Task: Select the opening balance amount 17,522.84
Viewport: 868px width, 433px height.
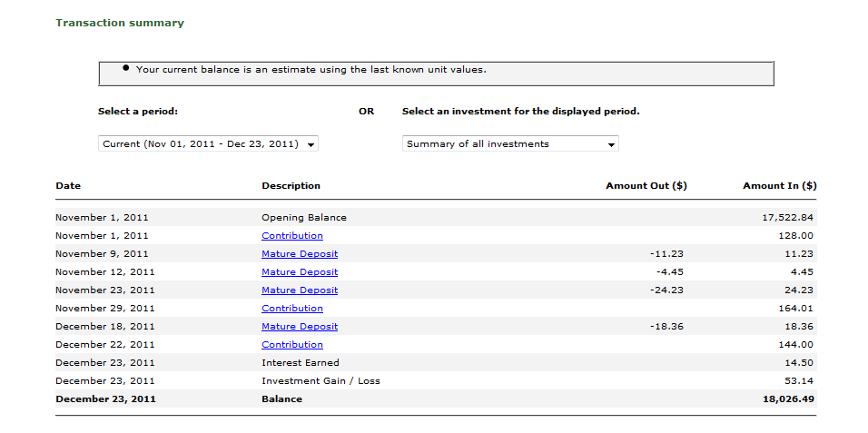Action: coord(788,217)
